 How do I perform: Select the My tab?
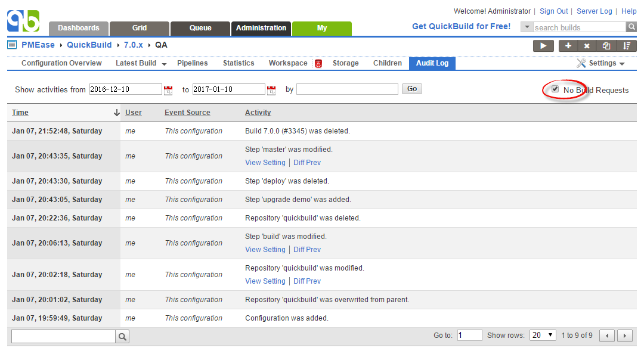(322, 29)
